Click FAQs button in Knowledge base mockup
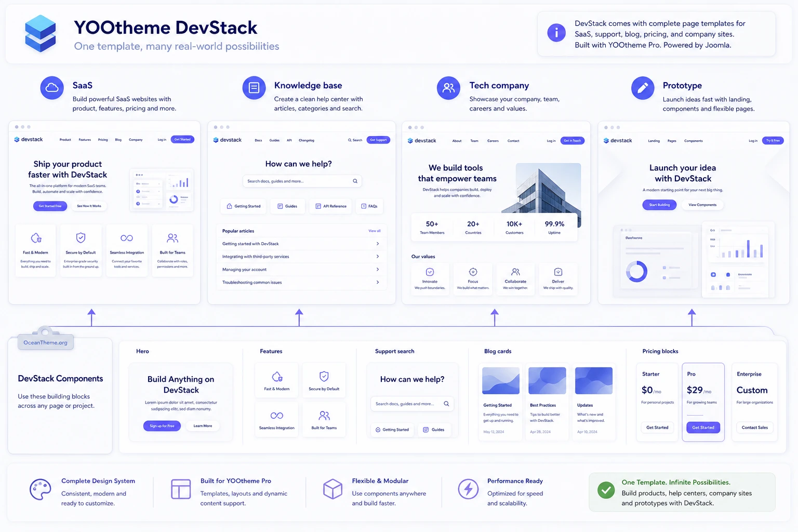The height and width of the screenshot is (532, 798). coord(369,206)
